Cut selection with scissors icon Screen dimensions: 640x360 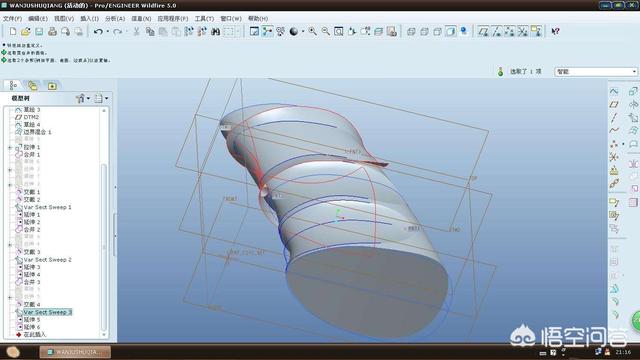click(x=137, y=31)
